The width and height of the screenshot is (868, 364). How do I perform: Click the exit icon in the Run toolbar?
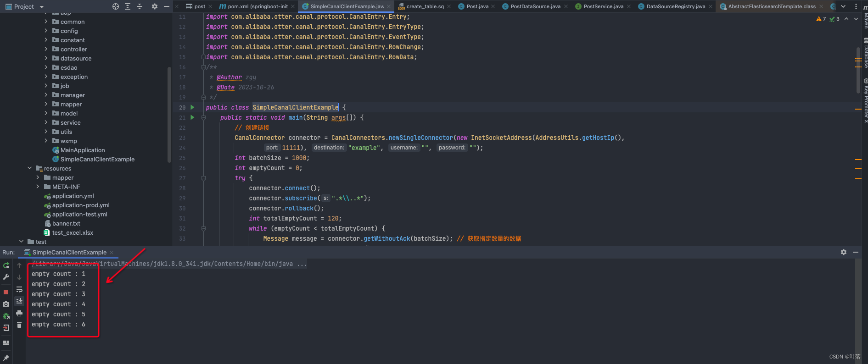coord(6,328)
